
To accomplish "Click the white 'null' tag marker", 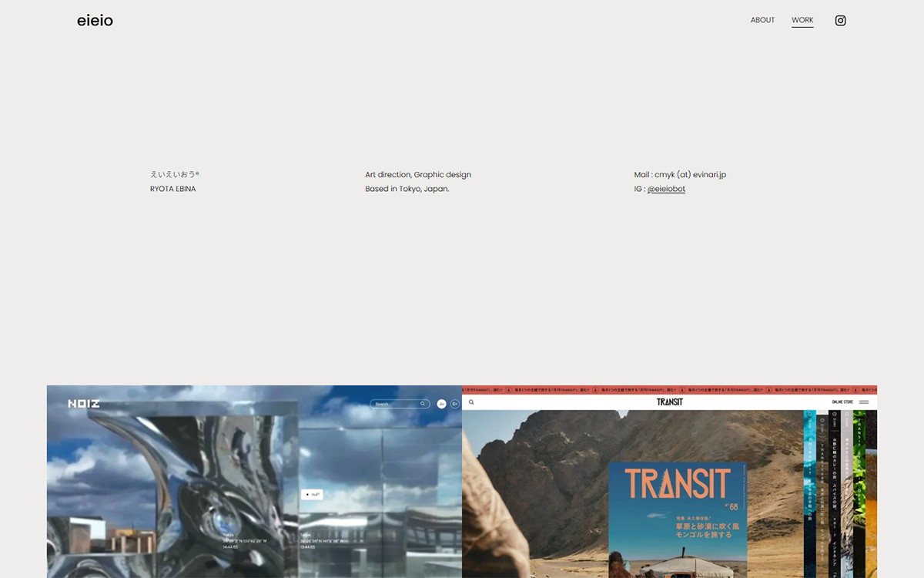I will [x=312, y=494].
